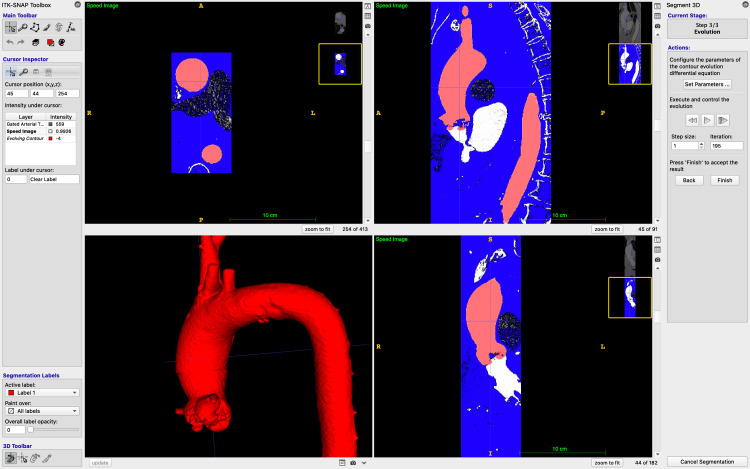Screen dimensions: 750x469
Task: Open the red Label Editor icon
Action: (50, 43)
